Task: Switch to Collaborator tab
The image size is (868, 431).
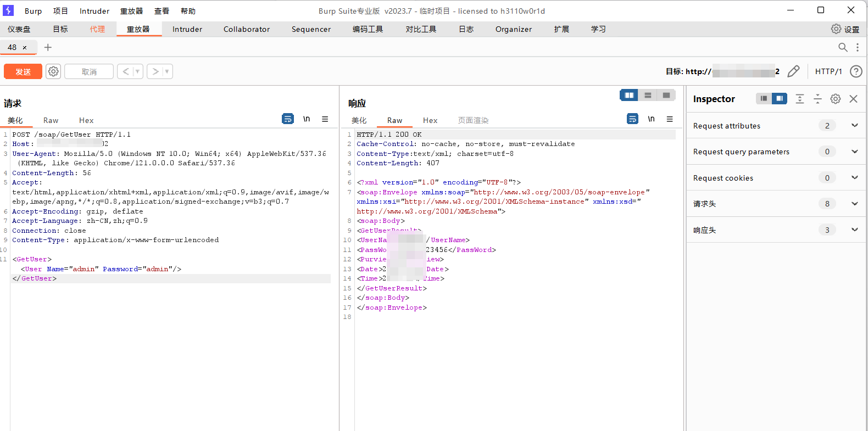Action: [x=247, y=29]
